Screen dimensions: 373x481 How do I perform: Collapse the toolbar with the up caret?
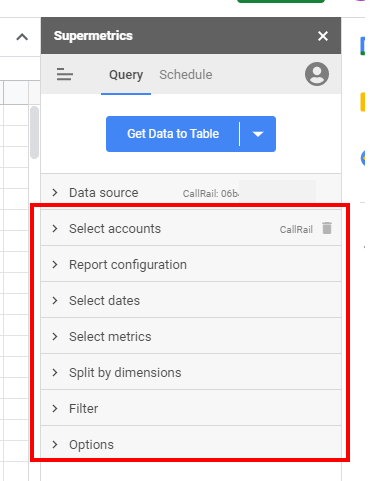22,37
